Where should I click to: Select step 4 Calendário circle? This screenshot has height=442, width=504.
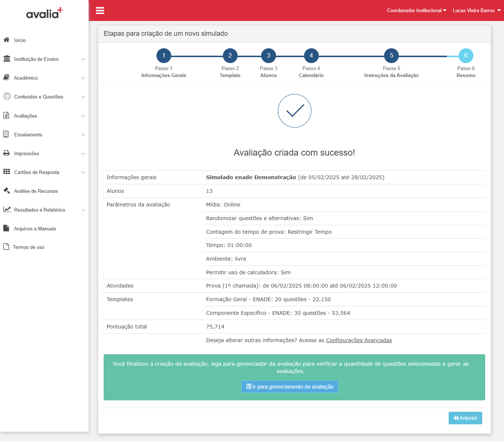pyautogui.click(x=311, y=56)
